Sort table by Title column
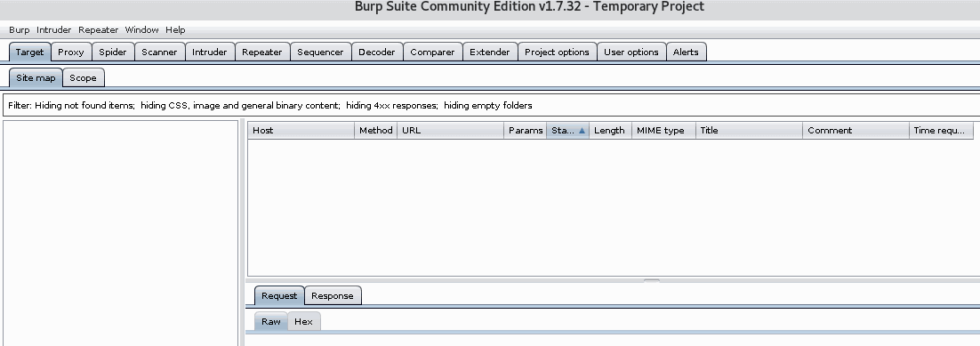The image size is (980, 346). pyautogui.click(x=749, y=130)
